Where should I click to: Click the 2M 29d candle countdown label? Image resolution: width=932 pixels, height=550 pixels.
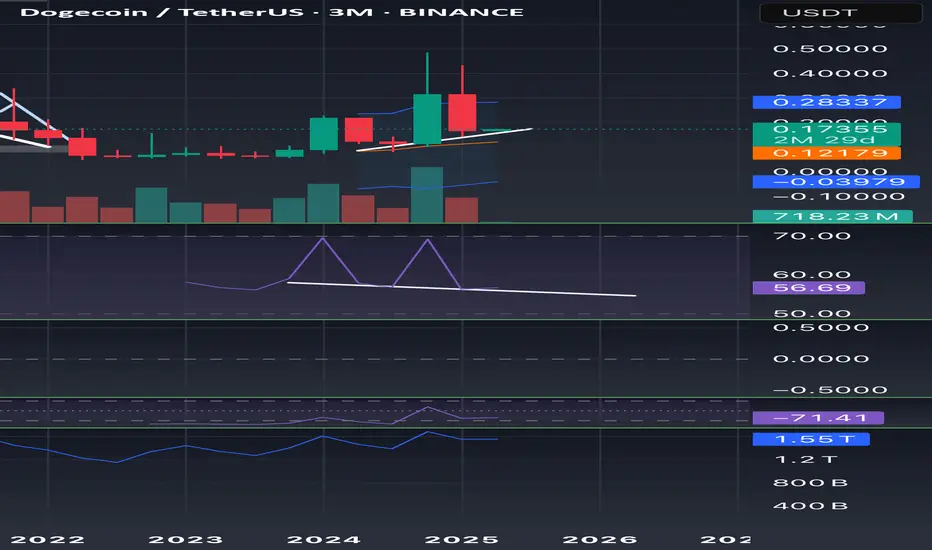[x=826, y=140]
